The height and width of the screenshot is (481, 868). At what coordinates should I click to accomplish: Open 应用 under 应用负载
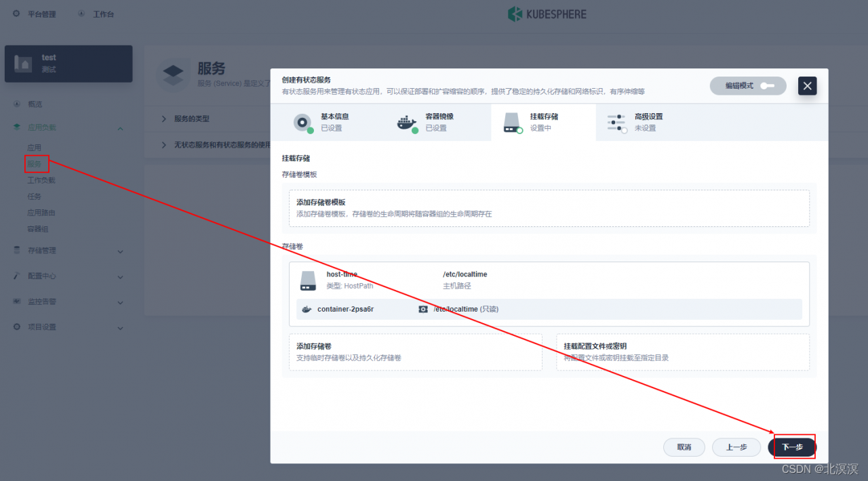(x=34, y=148)
